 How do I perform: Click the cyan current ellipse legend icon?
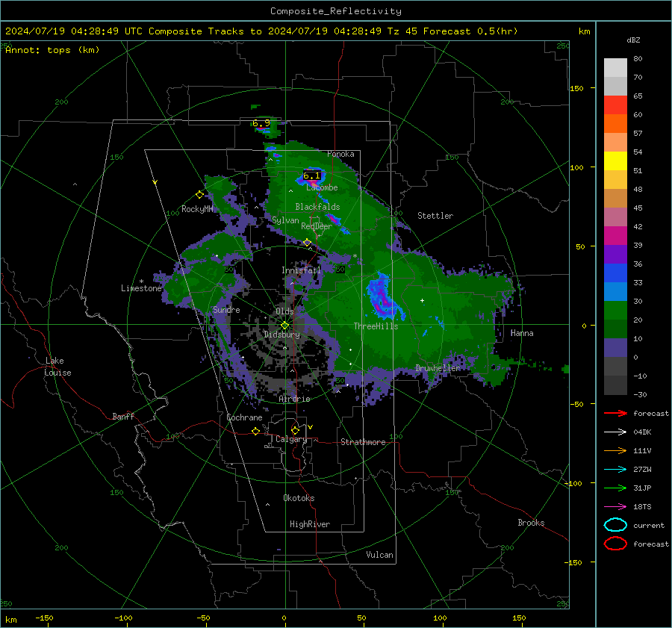pyautogui.click(x=615, y=525)
